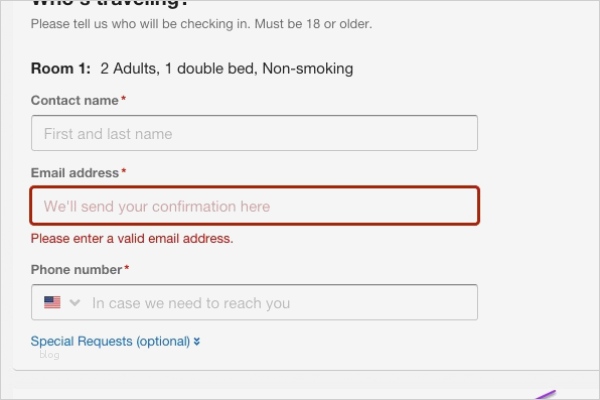Image resolution: width=600 pixels, height=400 pixels.
Task: Click the Room 1 heading text
Action: pos(61,69)
